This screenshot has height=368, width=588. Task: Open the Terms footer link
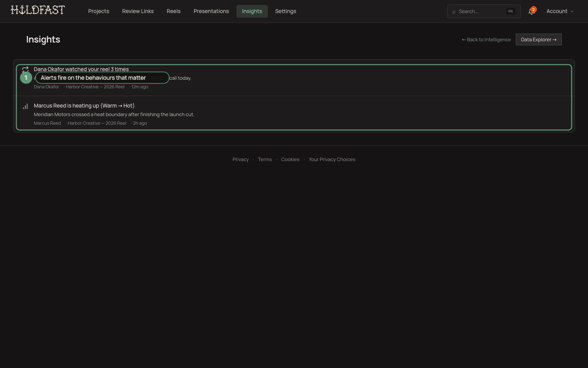click(x=265, y=159)
